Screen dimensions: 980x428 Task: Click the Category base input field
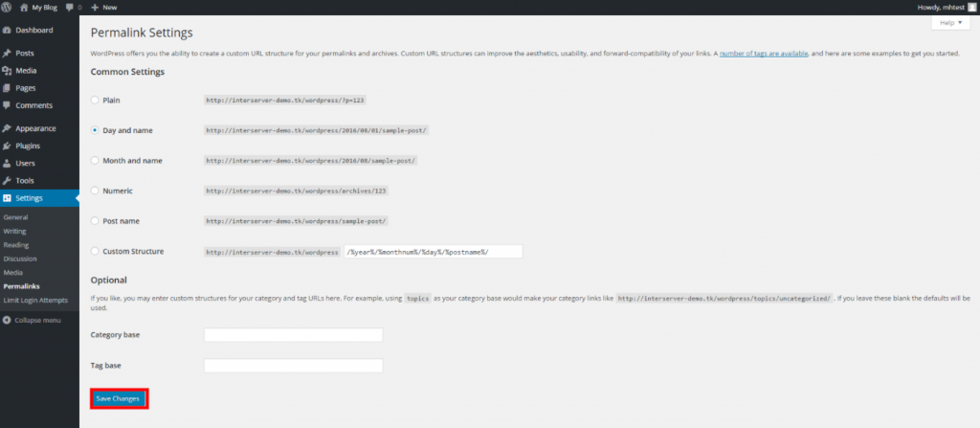(x=293, y=335)
